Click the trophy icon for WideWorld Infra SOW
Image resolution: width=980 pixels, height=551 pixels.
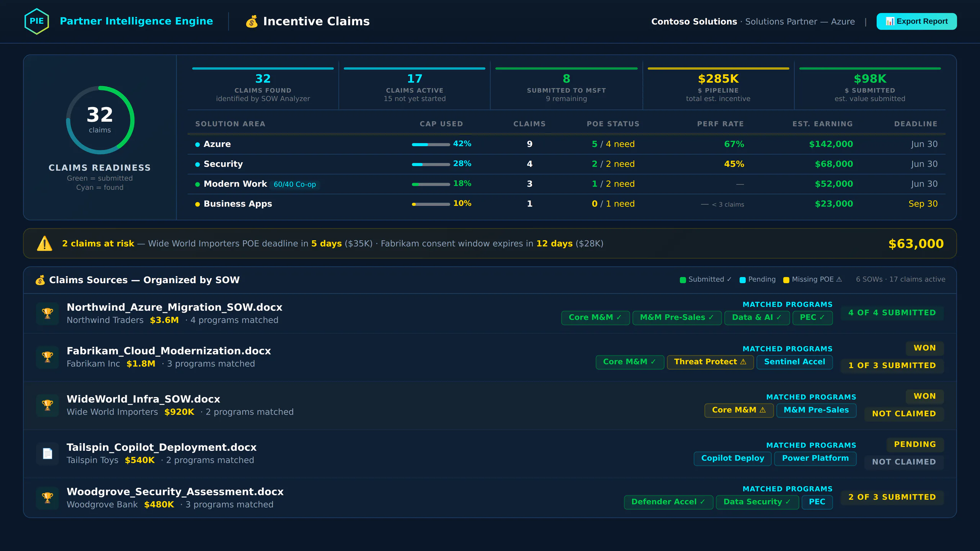coord(47,405)
